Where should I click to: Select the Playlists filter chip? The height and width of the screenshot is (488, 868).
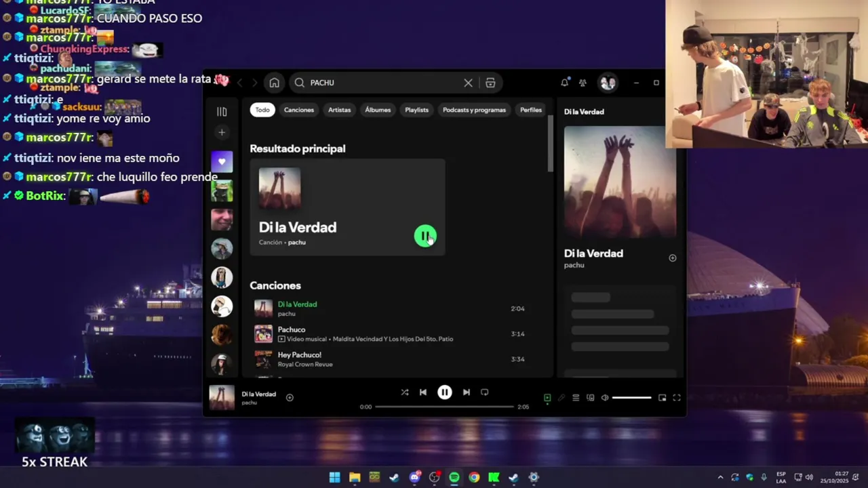pos(417,110)
